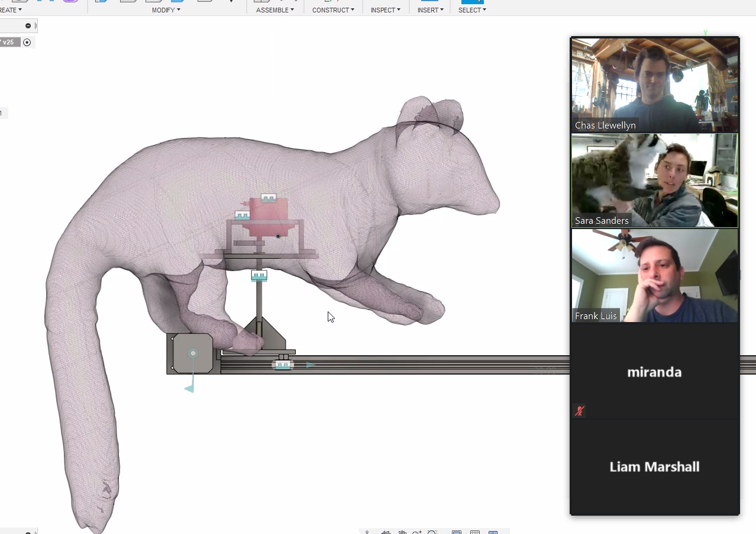This screenshot has height=534, width=756.
Task: Click the joint icon on top of red motor
Action: click(x=269, y=198)
